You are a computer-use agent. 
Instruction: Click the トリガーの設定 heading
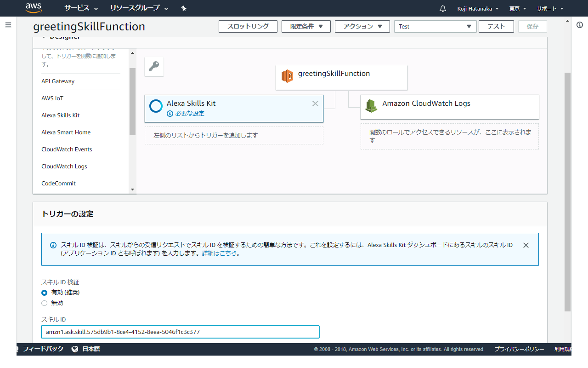[x=68, y=214]
